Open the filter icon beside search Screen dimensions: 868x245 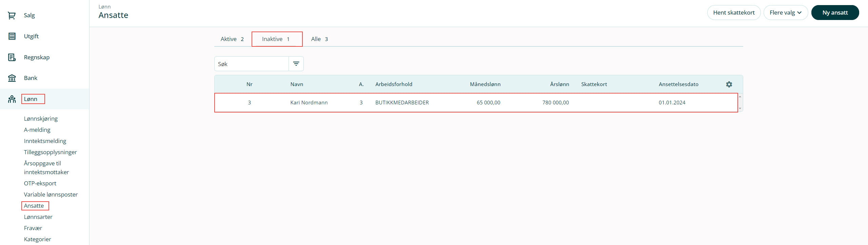click(x=296, y=64)
